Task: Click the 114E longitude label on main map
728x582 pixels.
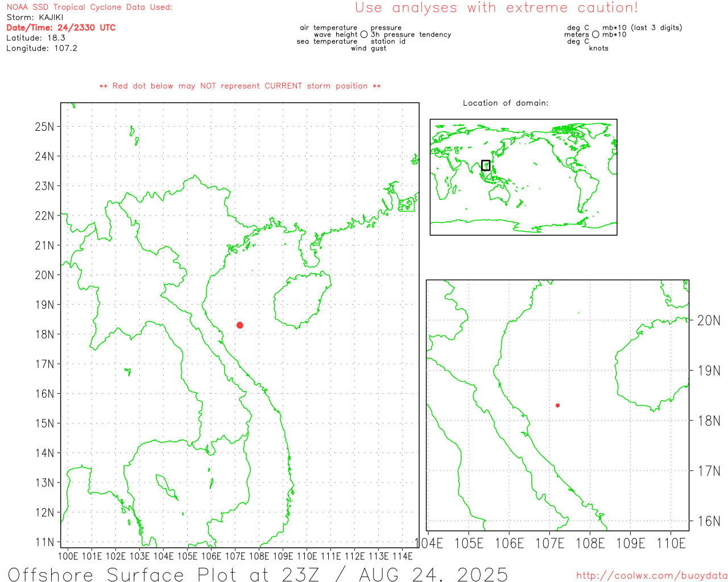Action: click(402, 556)
